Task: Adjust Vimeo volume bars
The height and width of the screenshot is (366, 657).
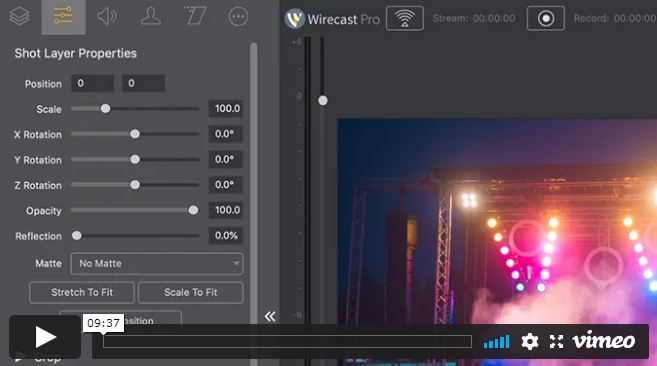Action: 497,342
